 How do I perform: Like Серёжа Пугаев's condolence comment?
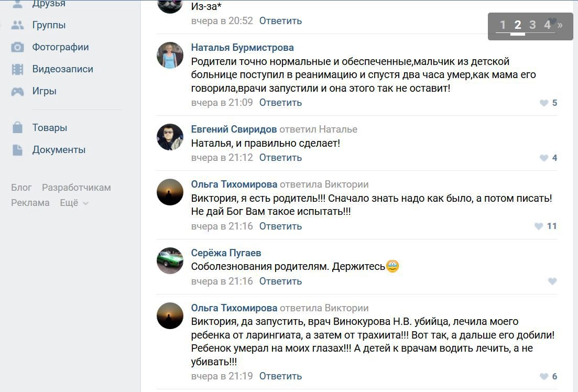tap(552, 281)
